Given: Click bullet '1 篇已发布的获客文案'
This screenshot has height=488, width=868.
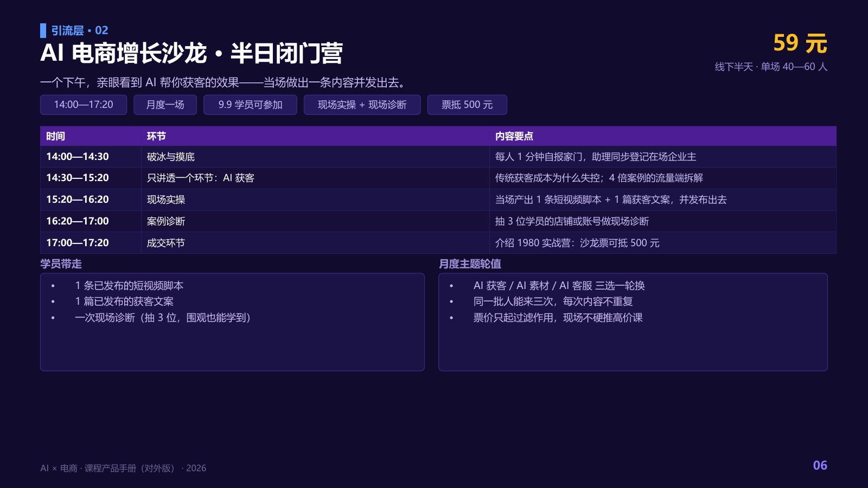Looking at the screenshot, I should (x=124, y=301).
